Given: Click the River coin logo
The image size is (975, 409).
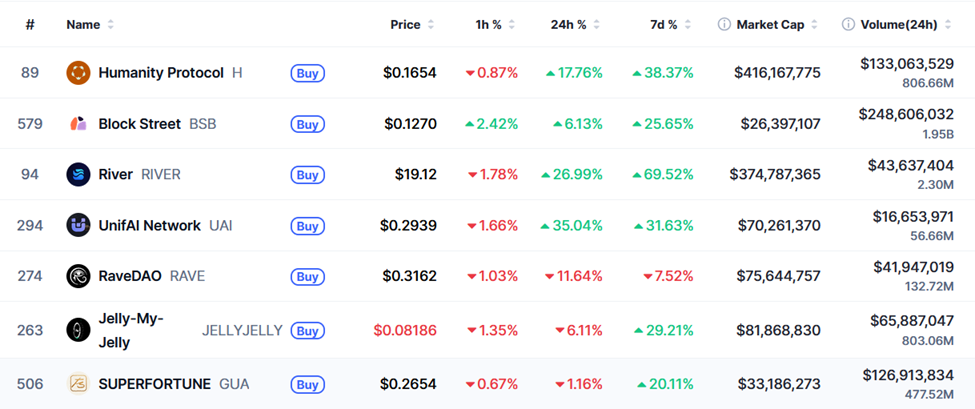Looking at the screenshot, I should (x=78, y=175).
